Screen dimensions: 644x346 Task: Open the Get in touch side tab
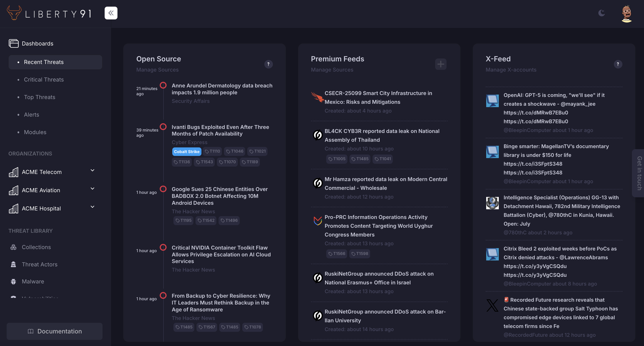[x=639, y=173]
